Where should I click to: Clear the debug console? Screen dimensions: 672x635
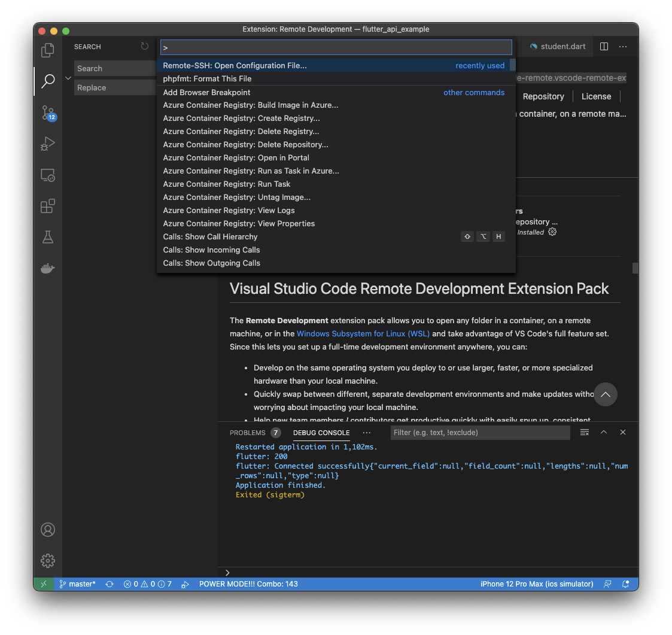[x=584, y=432]
